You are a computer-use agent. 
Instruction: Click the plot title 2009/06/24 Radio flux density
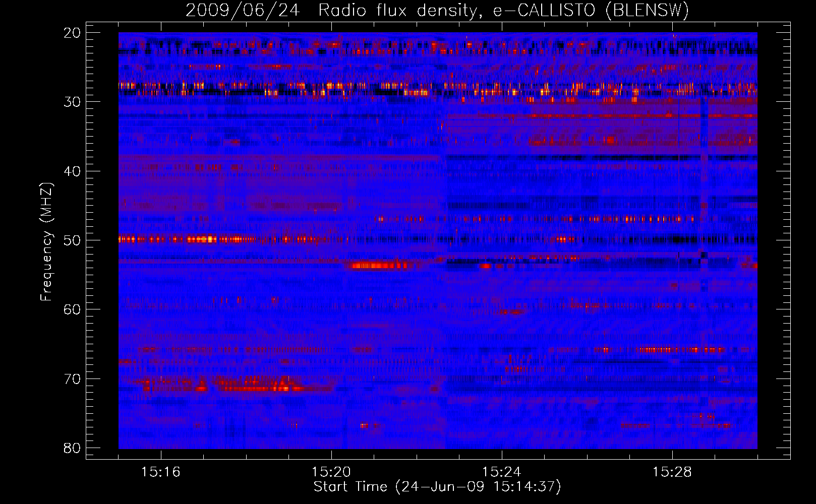coord(437,10)
